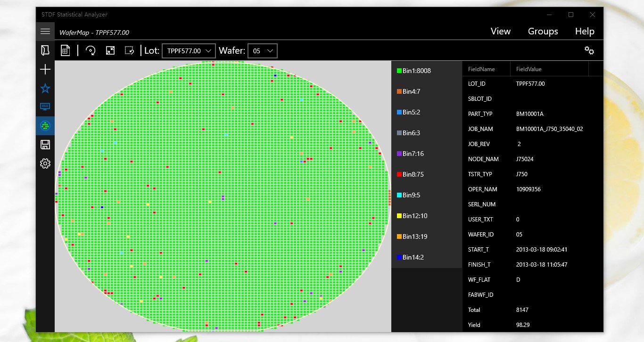Click the USER_TXT field name cell
Viewport: 644px width, 342px height.
(x=480, y=220)
